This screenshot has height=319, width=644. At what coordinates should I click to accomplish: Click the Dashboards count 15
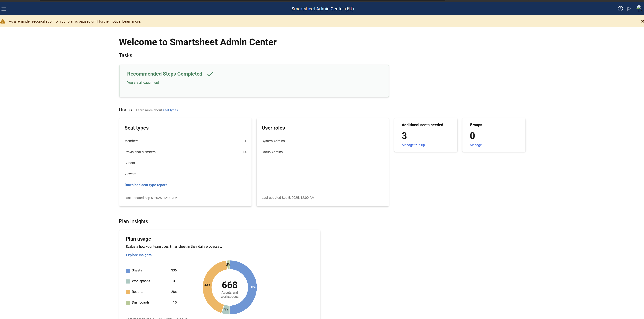click(x=175, y=303)
